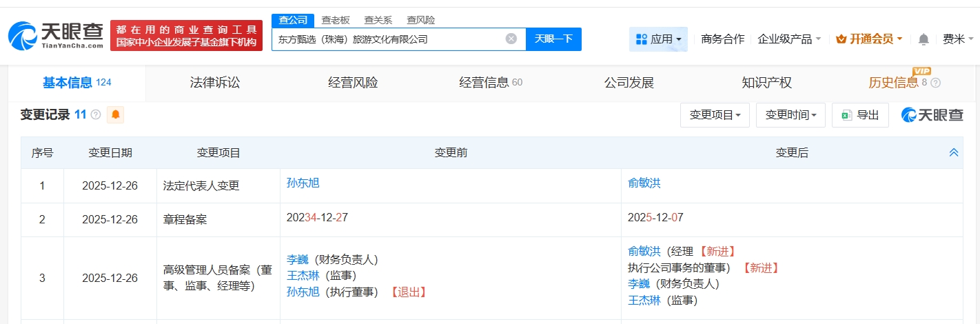Click help icon beside 历史信息 tab
The image size is (980, 324).
point(935,83)
